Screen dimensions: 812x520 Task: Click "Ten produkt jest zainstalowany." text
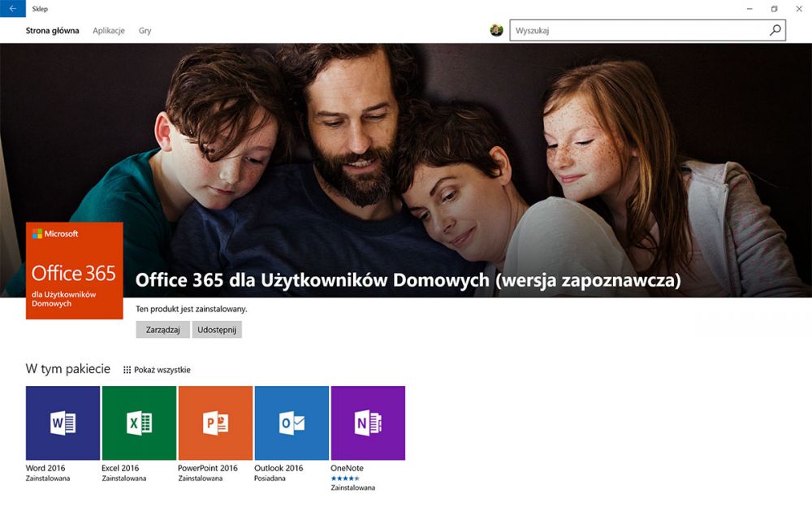pos(192,309)
